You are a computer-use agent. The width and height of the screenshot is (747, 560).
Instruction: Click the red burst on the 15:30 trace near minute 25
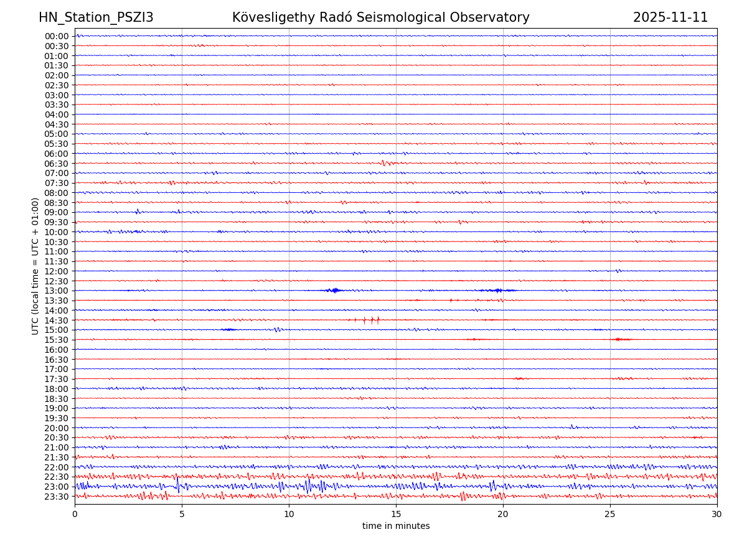(x=620, y=339)
